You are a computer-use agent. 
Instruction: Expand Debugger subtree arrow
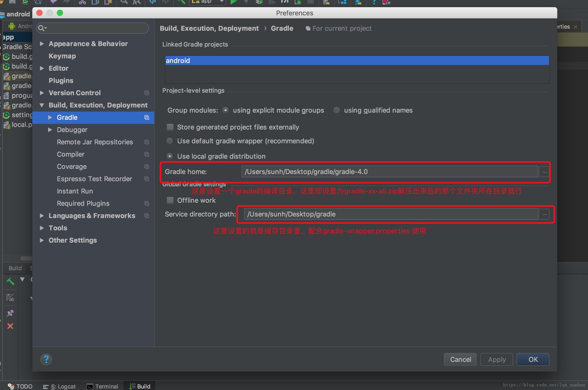coord(50,130)
